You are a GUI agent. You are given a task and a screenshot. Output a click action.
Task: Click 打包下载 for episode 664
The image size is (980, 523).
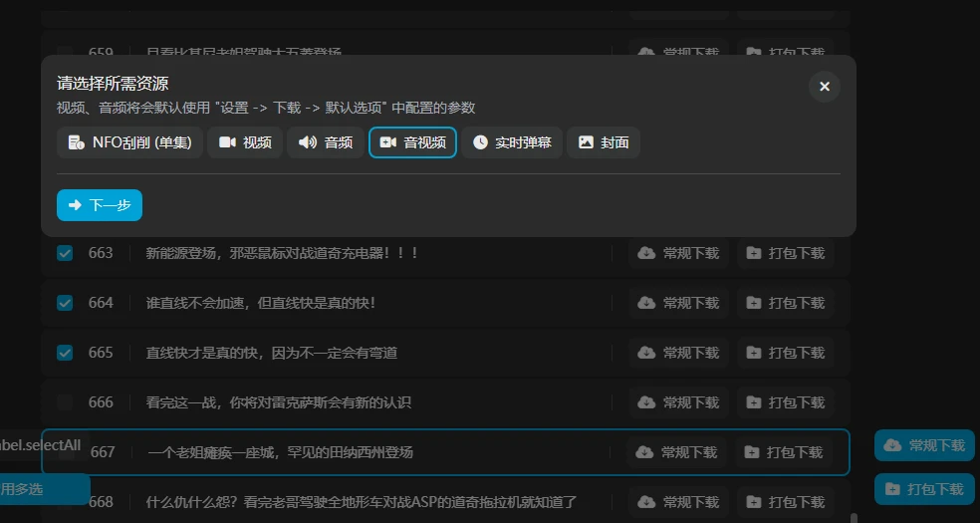pyautogui.click(x=785, y=303)
